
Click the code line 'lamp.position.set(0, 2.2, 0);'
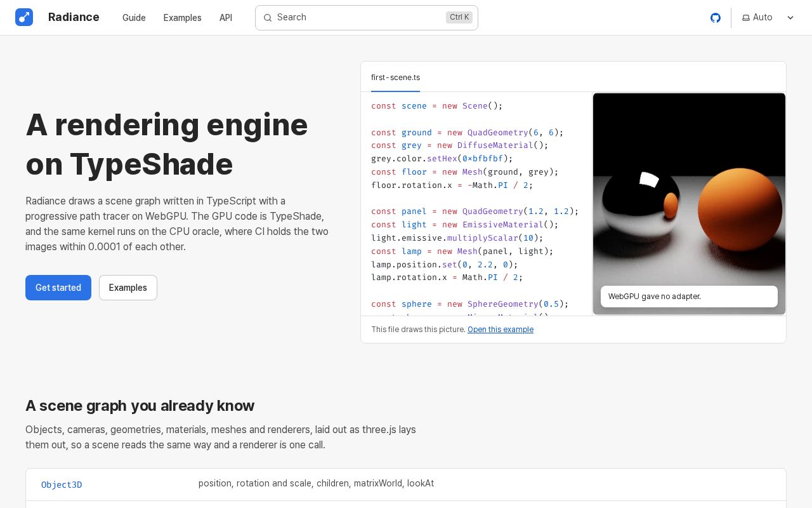[445, 264]
